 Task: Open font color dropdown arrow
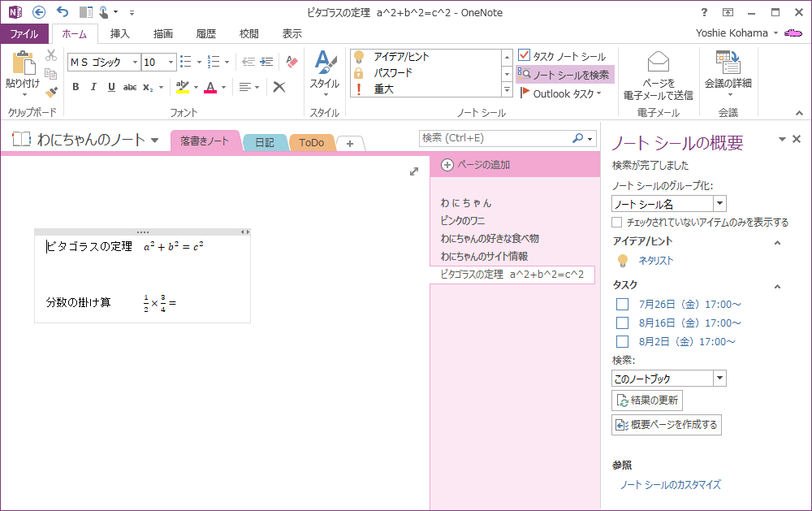point(224,87)
